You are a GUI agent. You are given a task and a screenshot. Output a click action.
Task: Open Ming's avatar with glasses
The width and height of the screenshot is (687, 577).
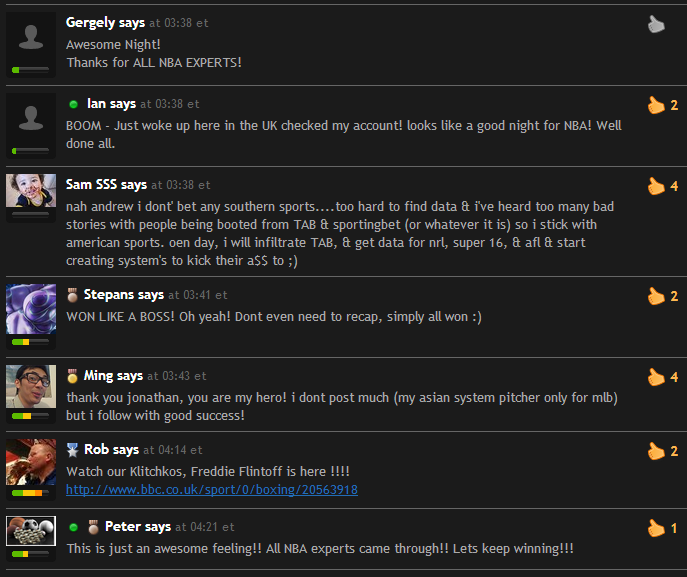31,387
